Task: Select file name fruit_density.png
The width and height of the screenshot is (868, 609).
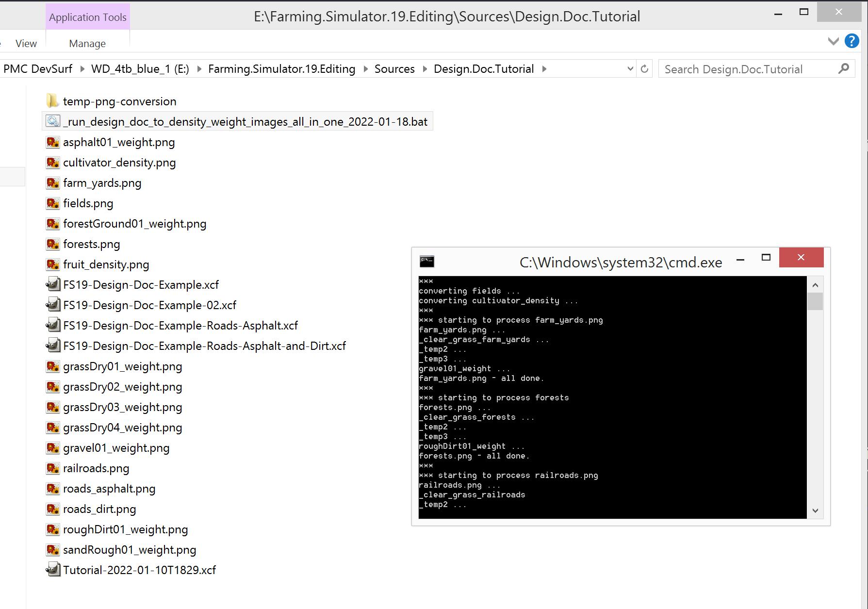Action: coord(106,264)
